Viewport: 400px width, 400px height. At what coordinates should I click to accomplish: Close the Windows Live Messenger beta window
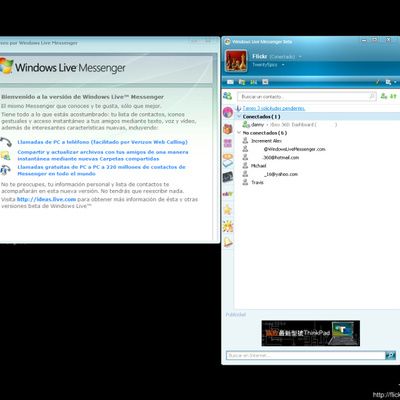coord(388,40)
